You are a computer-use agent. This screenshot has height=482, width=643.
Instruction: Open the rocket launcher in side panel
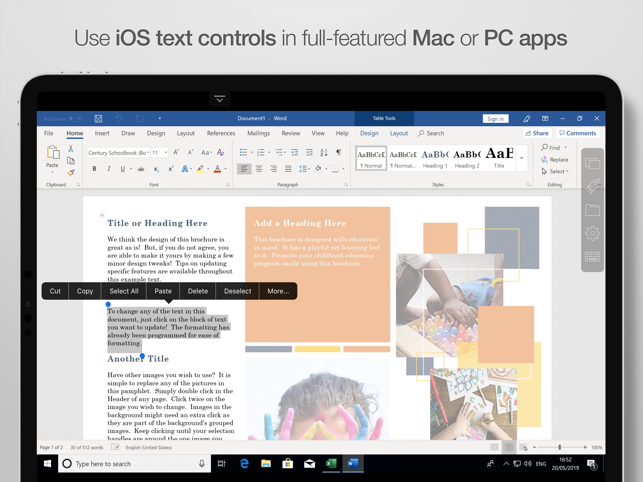pos(593,186)
